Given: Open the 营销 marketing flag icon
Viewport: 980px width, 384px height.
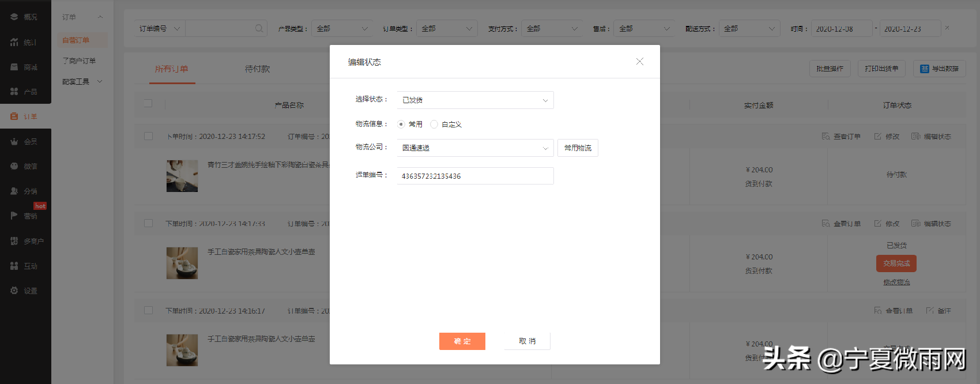Looking at the screenshot, I should click(x=14, y=216).
